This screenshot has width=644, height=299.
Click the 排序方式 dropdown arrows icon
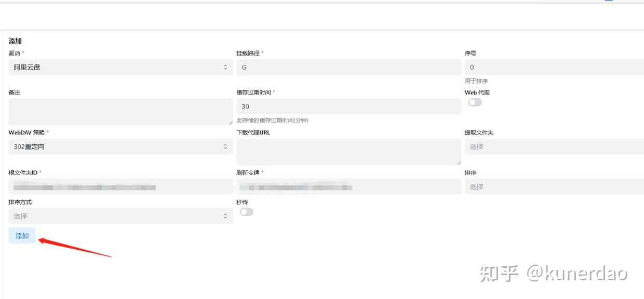(x=225, y=216)
